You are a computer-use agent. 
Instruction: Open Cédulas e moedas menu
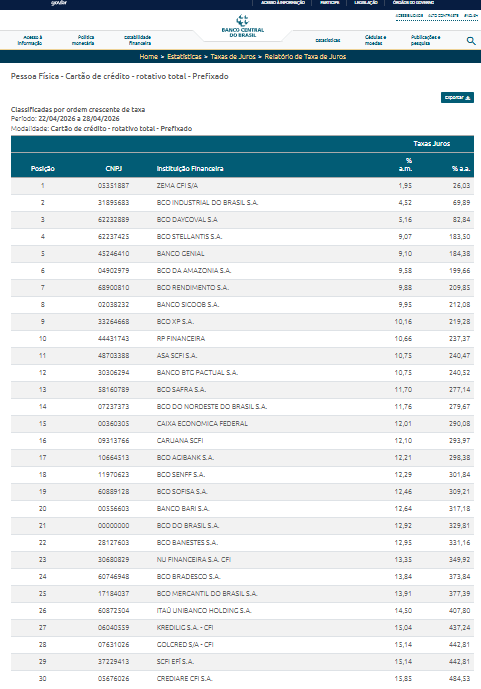[375, 40]
